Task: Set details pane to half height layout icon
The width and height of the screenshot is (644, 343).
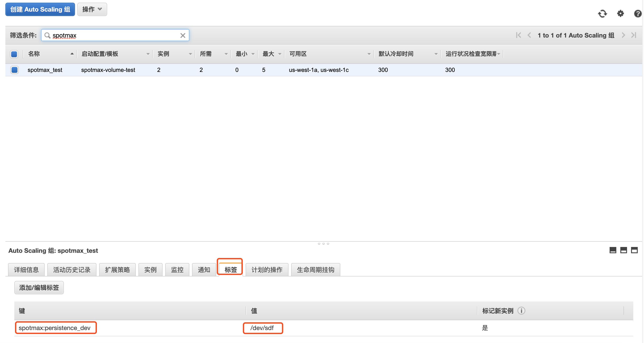Action: click(x=623, y=250)
